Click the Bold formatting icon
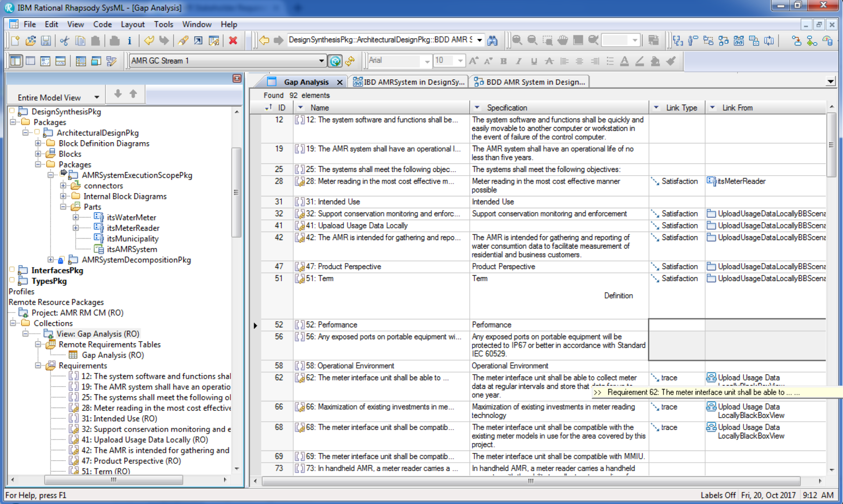This screenshot has width=843, height=504. click(x=504, y=61)
